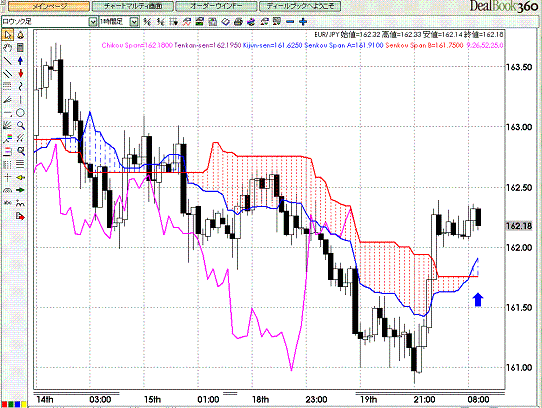Click the 163.50 price axis label
542x408 pixels.
(519, 67)
